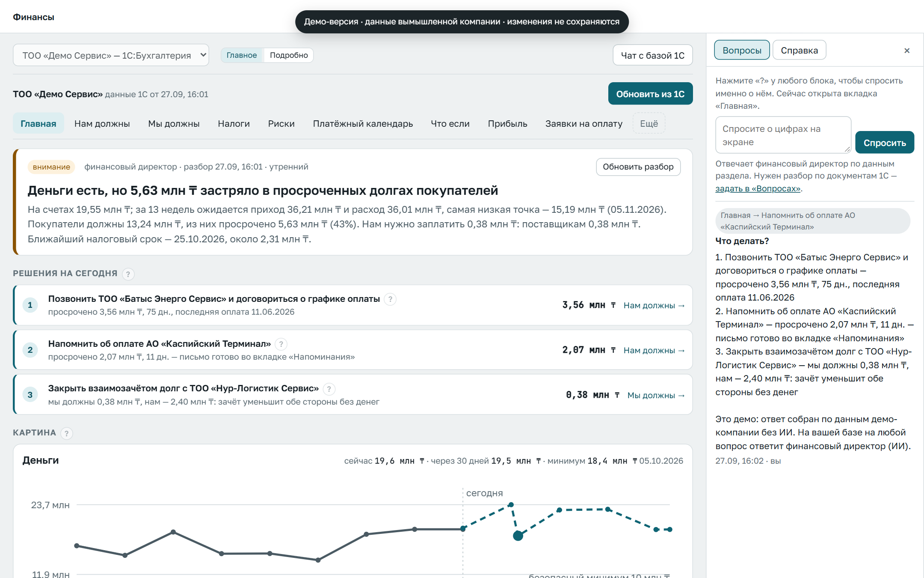
Task: Go to the «Нам должны» tab
Action: coord(102,124)
